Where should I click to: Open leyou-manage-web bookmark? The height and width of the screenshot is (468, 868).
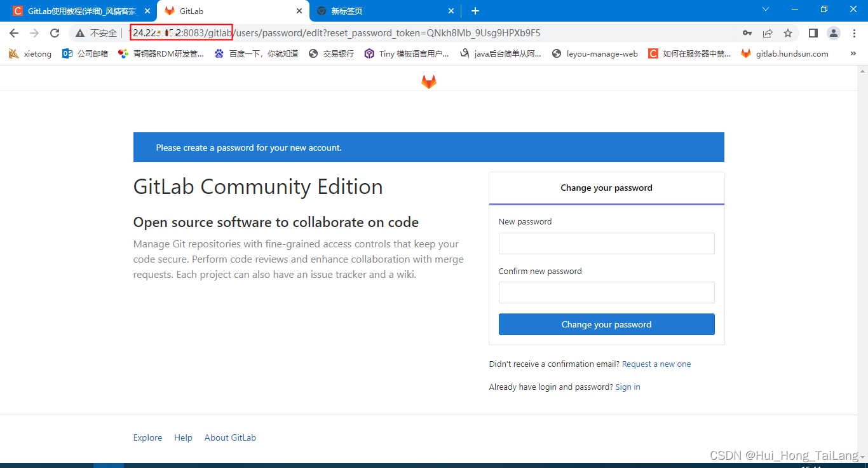[595, 54]
